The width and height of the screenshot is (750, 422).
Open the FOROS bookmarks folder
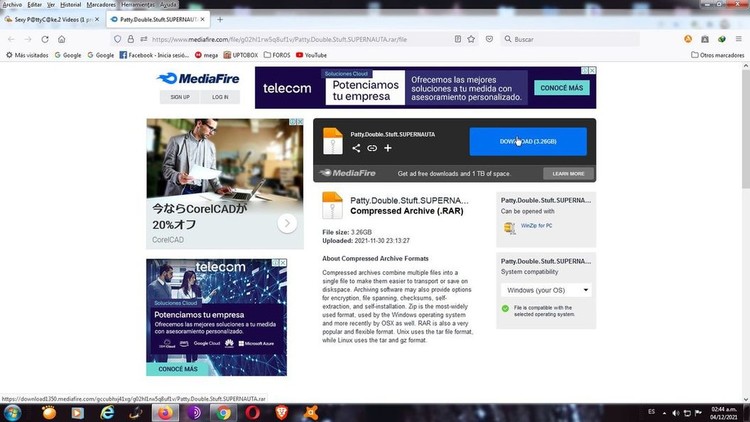tap(277, 55)
